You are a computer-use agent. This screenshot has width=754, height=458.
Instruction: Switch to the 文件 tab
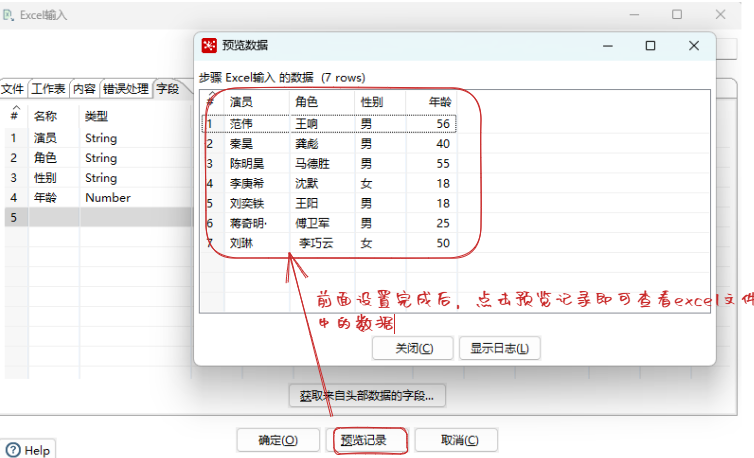click(x=13, y=89)
